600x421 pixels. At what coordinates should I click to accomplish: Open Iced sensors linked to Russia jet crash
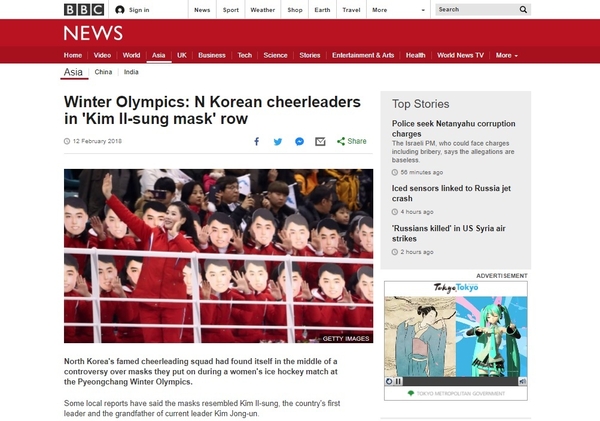coord(451,193)
